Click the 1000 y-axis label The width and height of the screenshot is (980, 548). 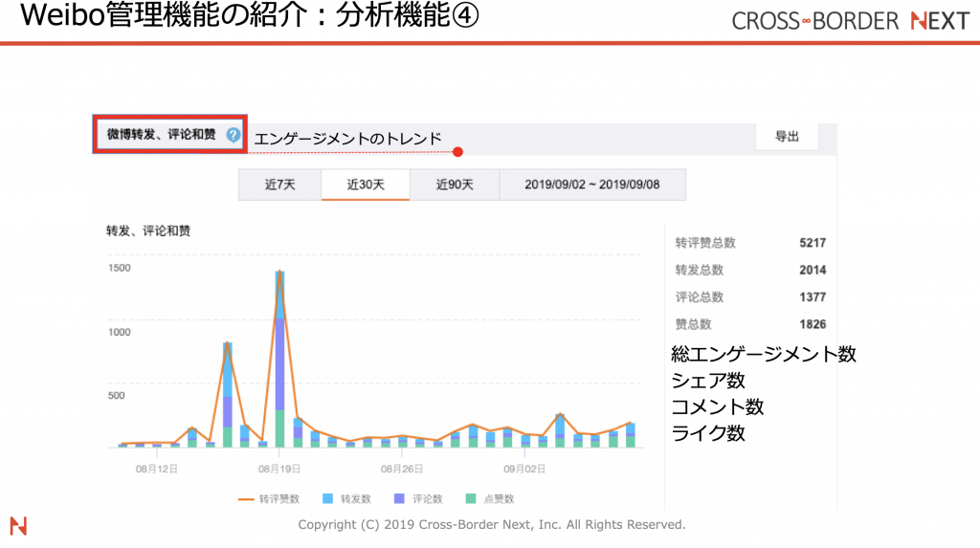click(x=120, y=332)
